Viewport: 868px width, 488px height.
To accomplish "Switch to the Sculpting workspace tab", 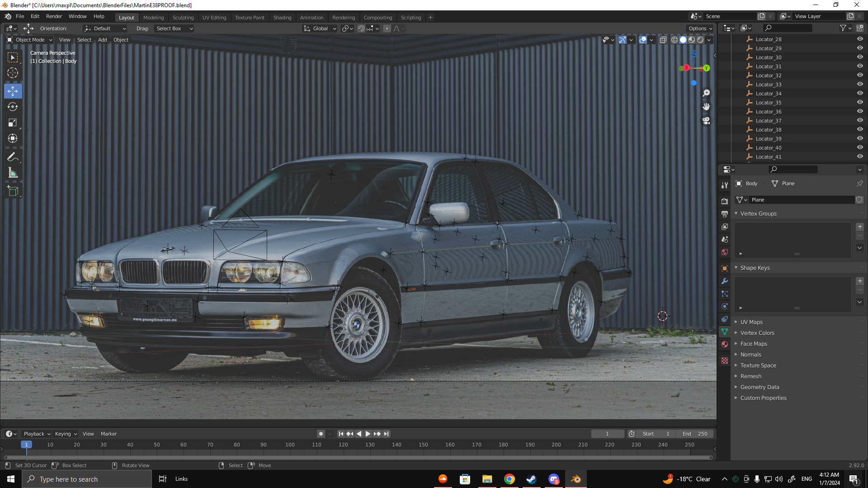I will (x=183, y=18).
